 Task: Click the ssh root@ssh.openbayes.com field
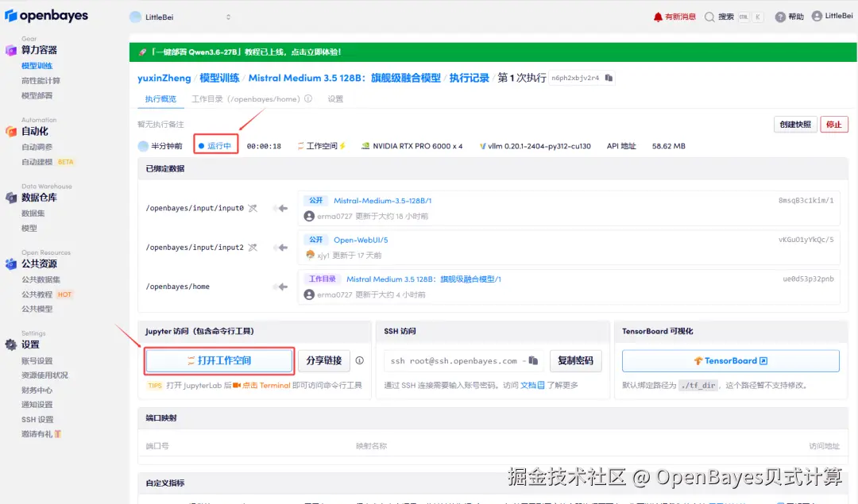pyautogui.click(x=463, y=361)
